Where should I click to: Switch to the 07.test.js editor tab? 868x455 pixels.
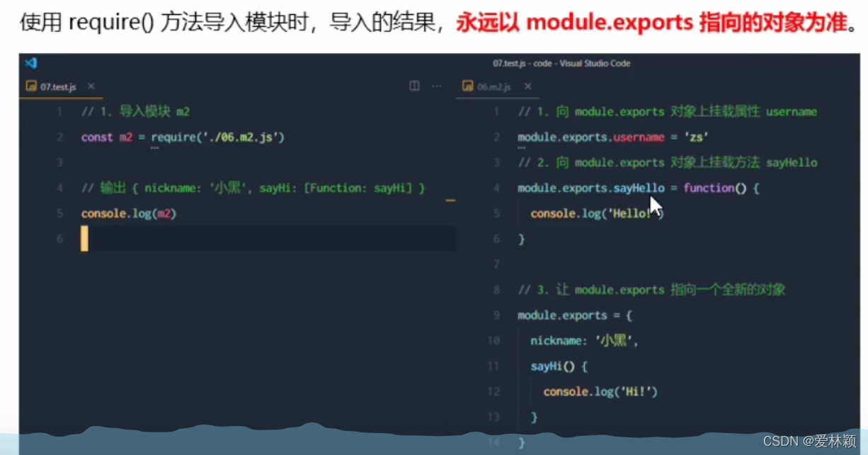[x=60, y=86]
